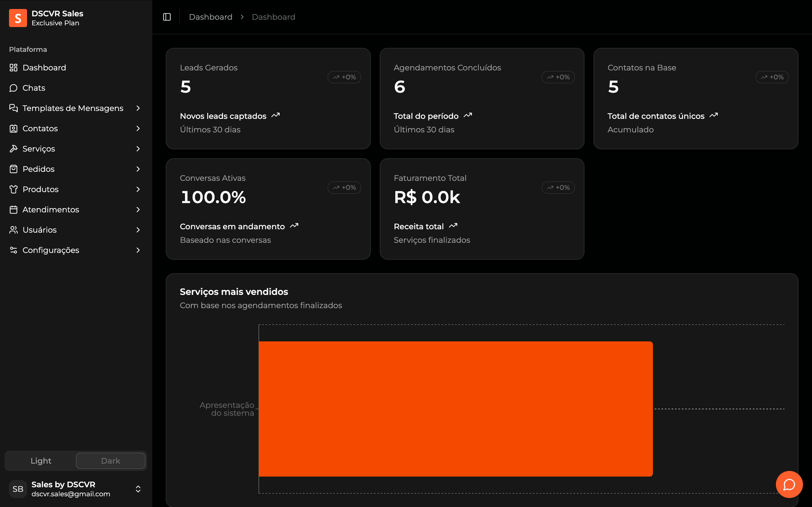Click the orange bar in Serviços mais vendidos chart

[456, 408]
